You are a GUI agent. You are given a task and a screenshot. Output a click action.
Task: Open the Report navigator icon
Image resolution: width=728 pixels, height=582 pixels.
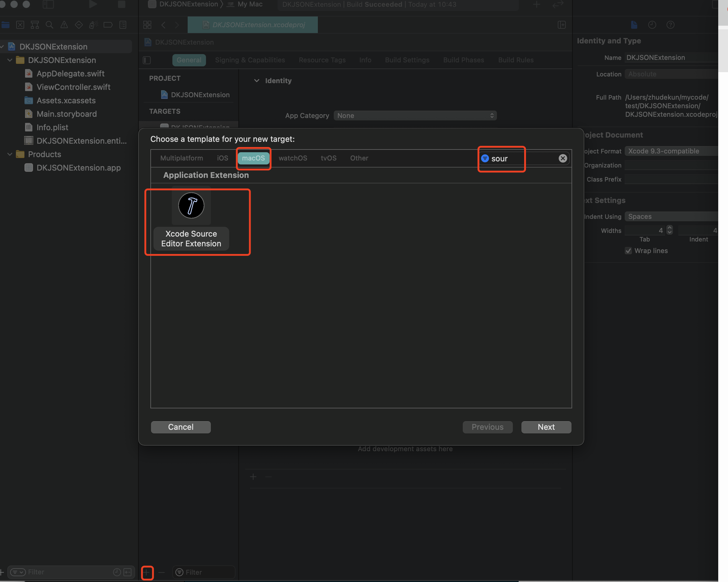pos(123,25)
